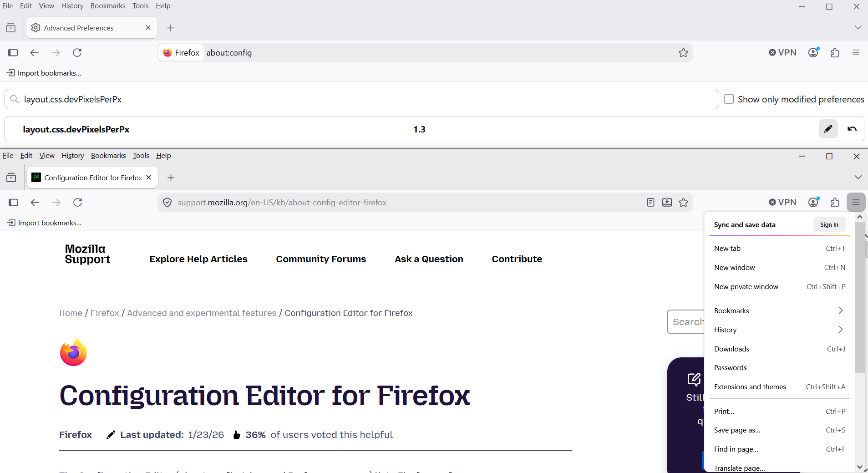Open Ask a Question link
The image size is (868, 473).
coord(429,259)
